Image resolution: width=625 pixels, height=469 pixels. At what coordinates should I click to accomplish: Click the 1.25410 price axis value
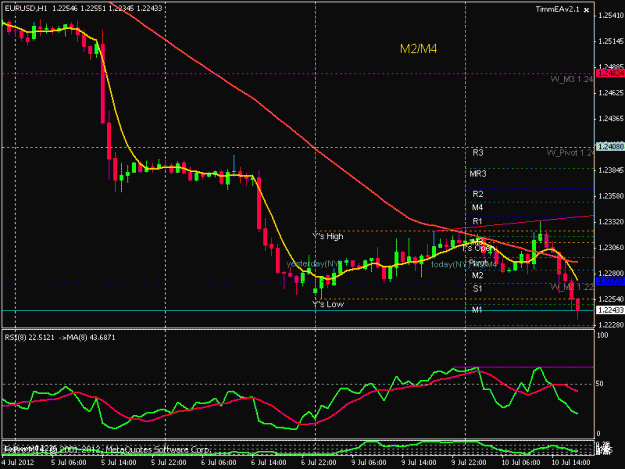611,16
